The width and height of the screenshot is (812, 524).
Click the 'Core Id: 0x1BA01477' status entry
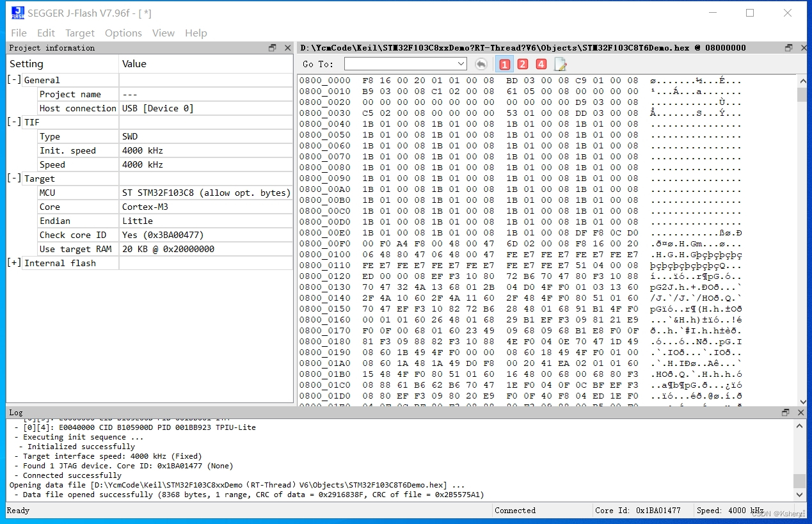(x=638, y=511)
